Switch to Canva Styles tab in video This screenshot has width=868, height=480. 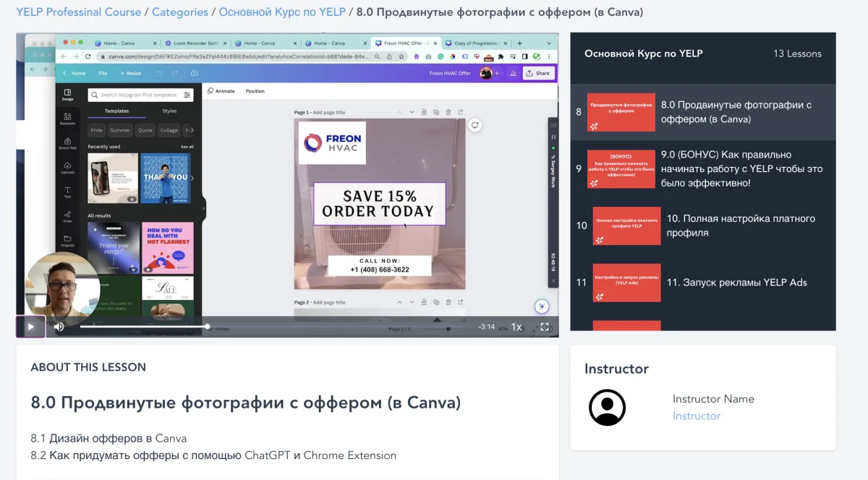(x=169, y=111)
